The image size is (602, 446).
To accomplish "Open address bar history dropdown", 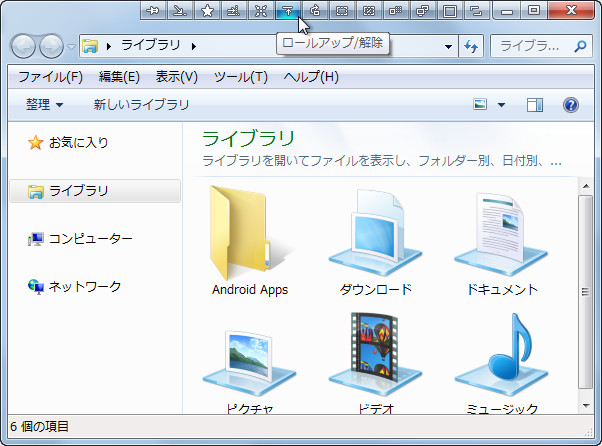I will [x=448, y=46].
